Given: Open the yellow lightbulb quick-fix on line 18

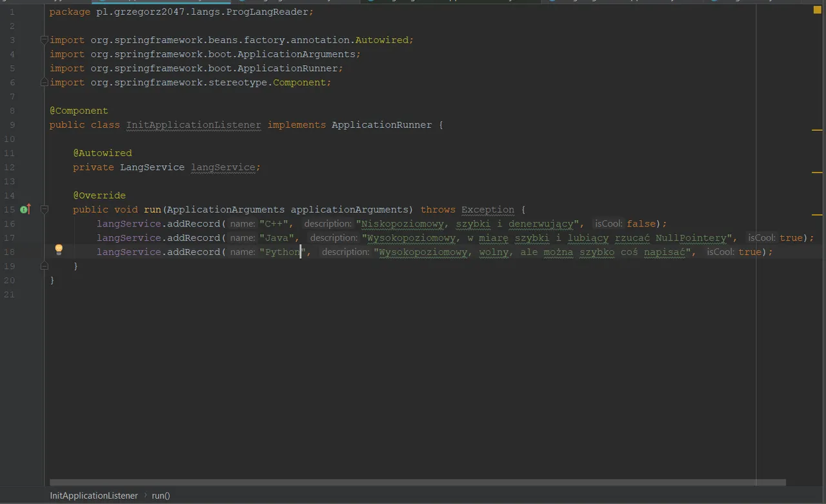Looking at the screenshot, I should (x=59, y=249).
